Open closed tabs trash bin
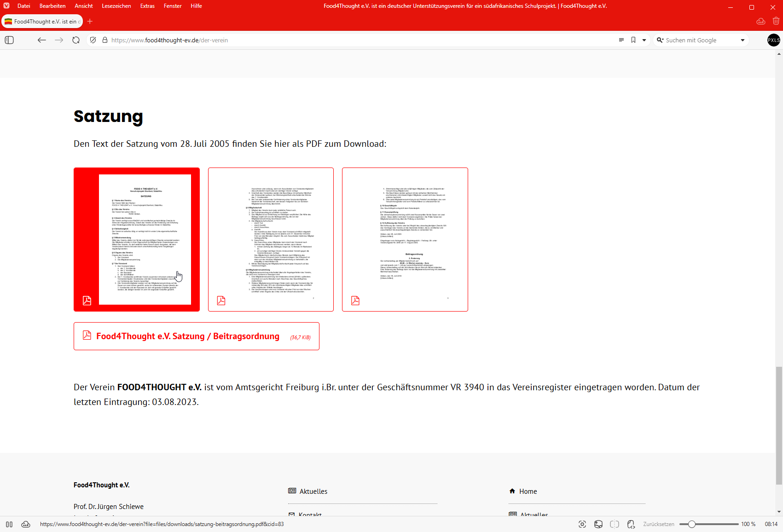Viewport: 783px width, 532px height. pos(776,21)
